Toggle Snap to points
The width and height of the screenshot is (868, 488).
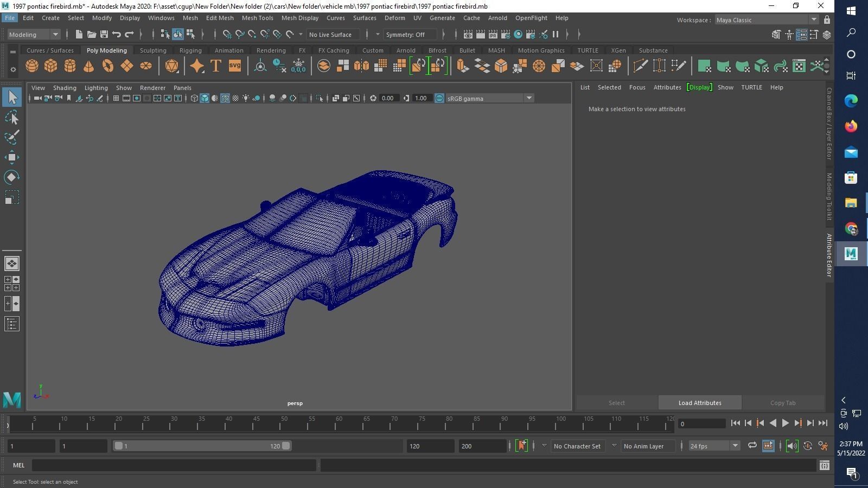point(252,35)
